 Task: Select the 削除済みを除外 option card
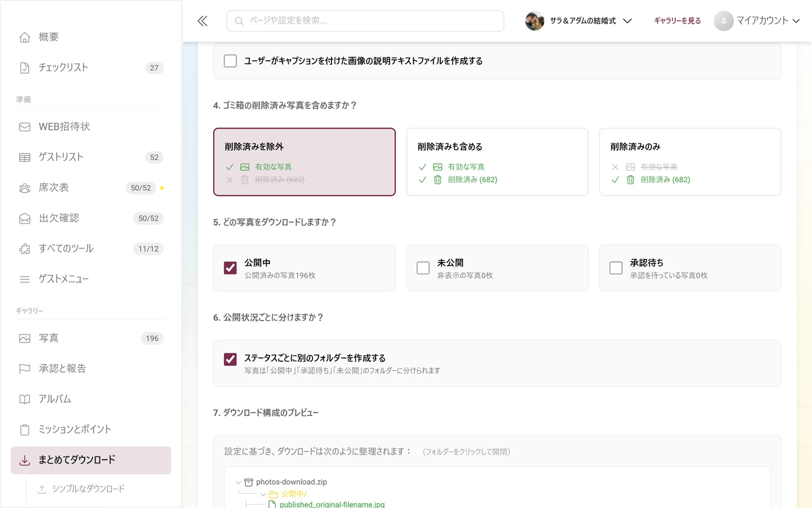pyautogui.click(x=304, y=162)
